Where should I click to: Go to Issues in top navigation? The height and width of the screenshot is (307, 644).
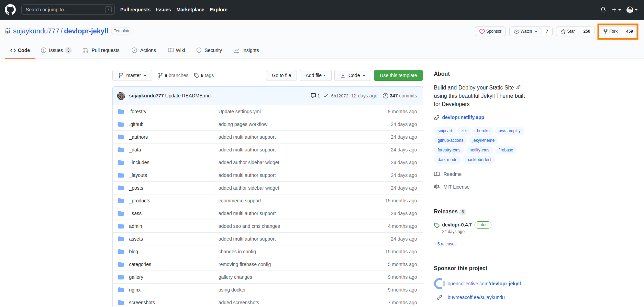pyautogui.click(x=163, y=10)
